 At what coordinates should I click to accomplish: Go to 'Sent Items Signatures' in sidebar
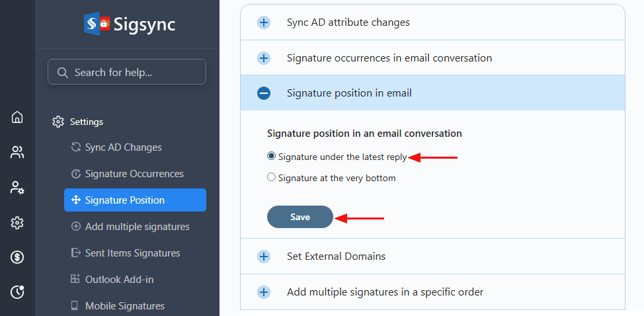tap(132, 253)
